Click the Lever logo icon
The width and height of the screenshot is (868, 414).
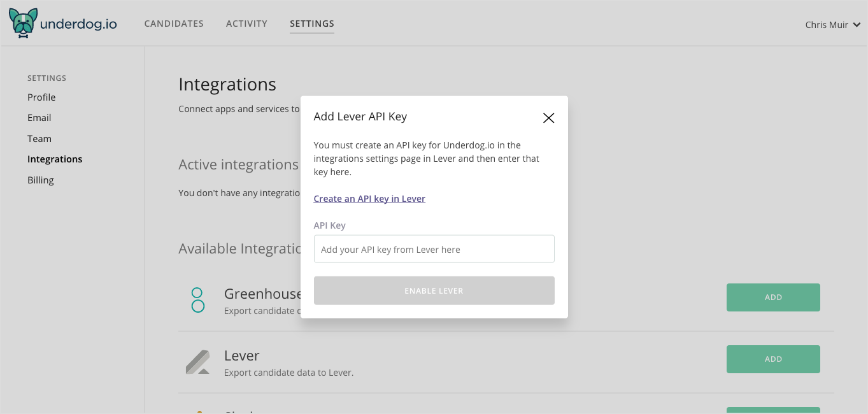tap(198, 362)
